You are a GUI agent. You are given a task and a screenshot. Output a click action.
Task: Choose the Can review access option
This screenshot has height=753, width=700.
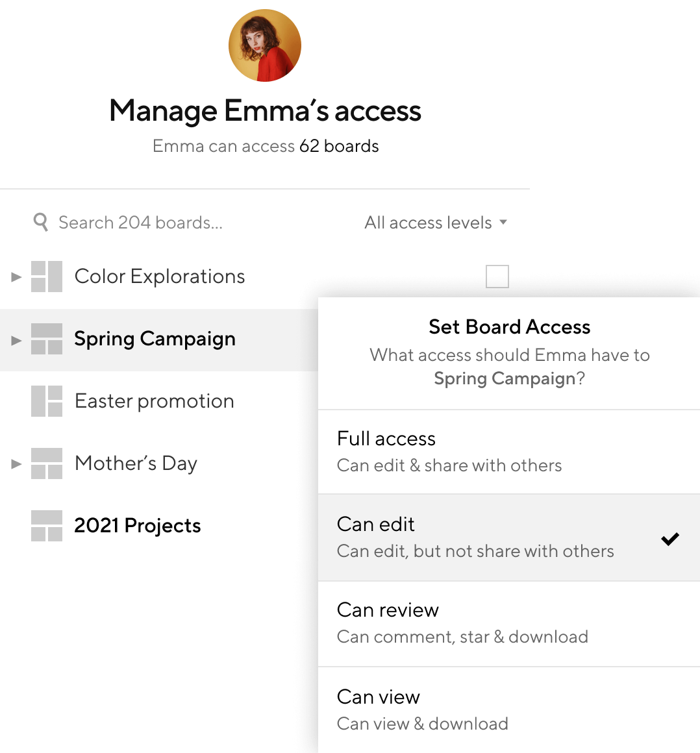[509, 623]
